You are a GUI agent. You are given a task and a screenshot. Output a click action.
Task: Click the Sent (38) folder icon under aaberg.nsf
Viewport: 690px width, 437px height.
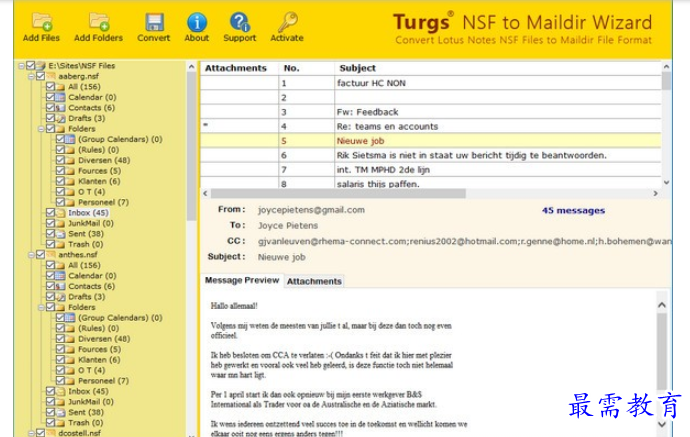[61, 234]
